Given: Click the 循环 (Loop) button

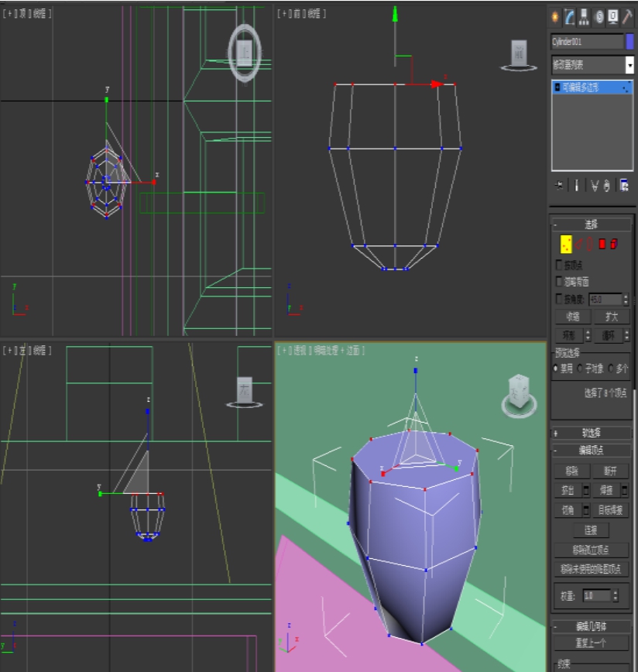Looking at the screenshot, I should (x=608, y=335).
